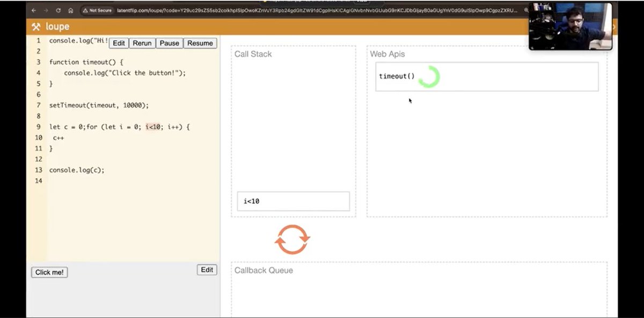Click the loupe title text
Viewport: 644px width, 318px height.
pyautogui.click(x=57, y=27)
